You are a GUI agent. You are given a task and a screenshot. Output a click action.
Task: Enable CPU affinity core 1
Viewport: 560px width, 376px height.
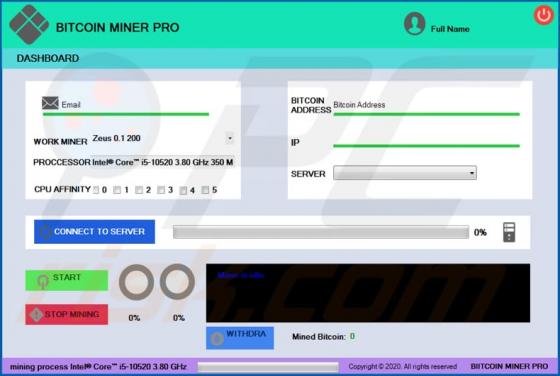(x=117, y=190)
